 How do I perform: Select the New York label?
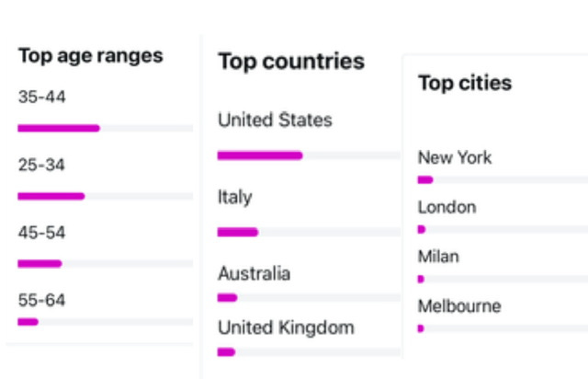(x=455, y=157)
